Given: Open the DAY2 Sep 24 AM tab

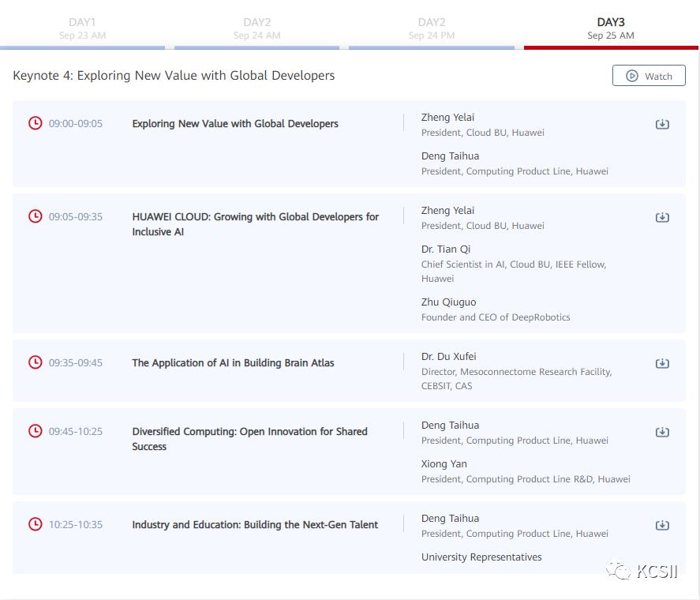Looking at the screenshot, I should click(256, 28).
